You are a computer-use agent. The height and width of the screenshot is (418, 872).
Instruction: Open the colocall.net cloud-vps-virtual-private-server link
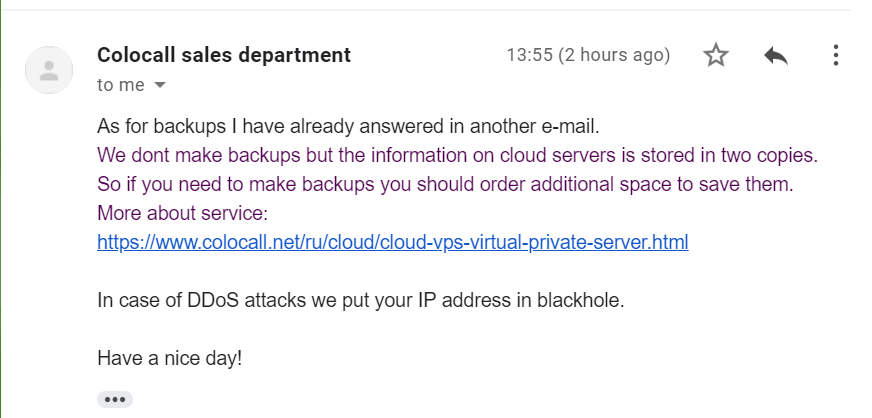(x=393, y=242)
